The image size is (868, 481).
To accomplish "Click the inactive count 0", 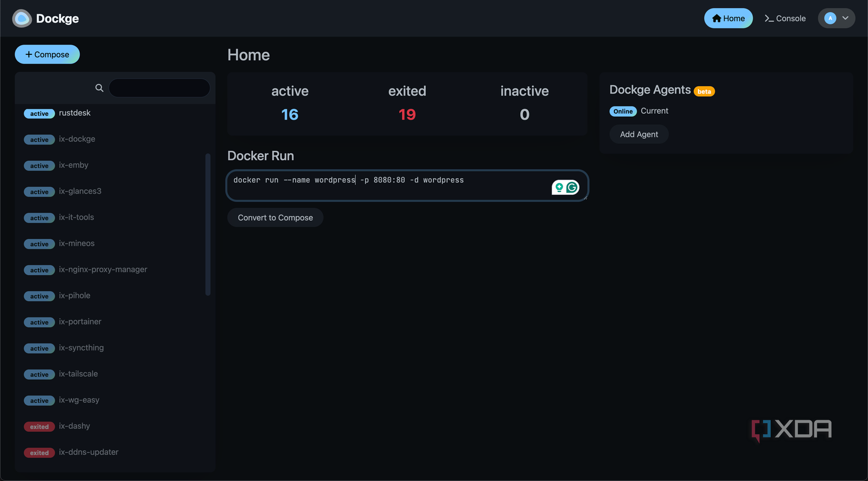I will coord(525,114).
